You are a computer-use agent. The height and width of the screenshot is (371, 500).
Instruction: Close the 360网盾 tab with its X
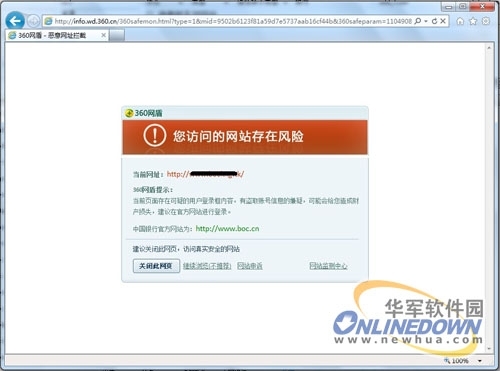pyautogui.click(x=103, y=35)
